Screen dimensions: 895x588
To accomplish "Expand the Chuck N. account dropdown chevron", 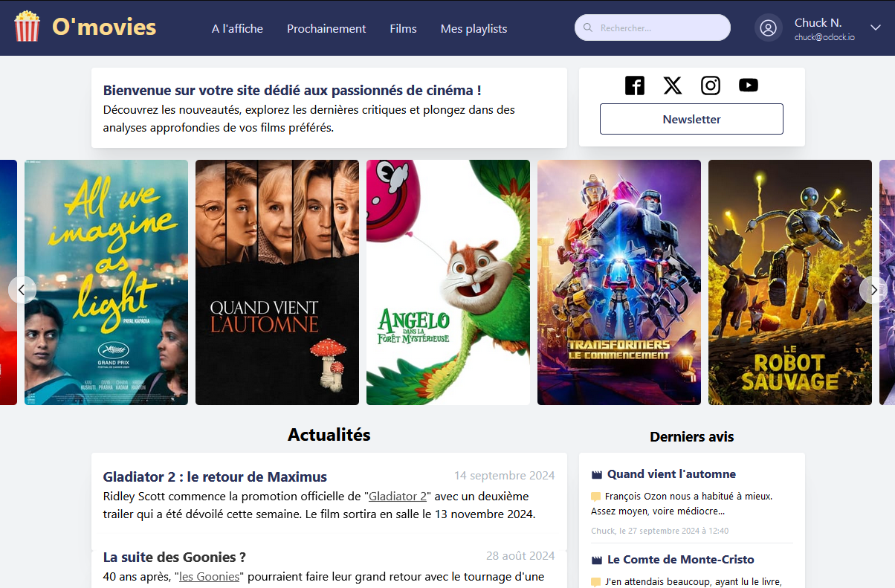I will 875,28.
